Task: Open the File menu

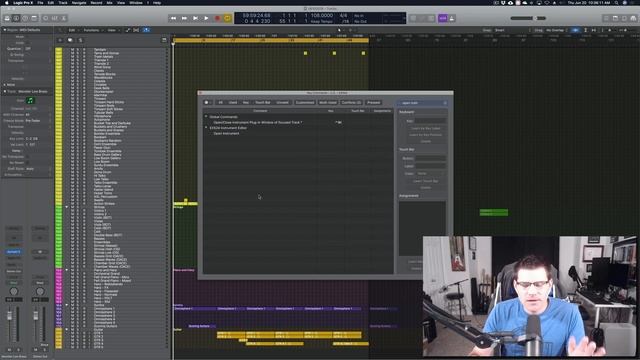Action: [x=40, y=2]
